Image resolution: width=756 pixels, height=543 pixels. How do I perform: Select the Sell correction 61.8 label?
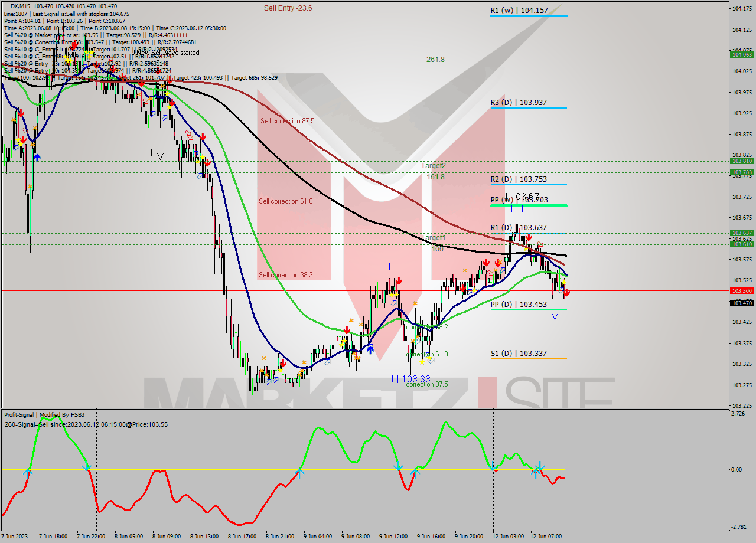[286, 201]
